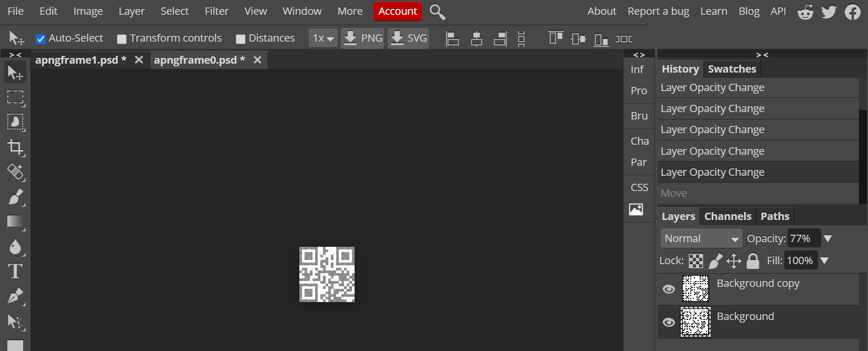Open the 1x scale dropdown
868x351 pixels.
tap(323, 38)
